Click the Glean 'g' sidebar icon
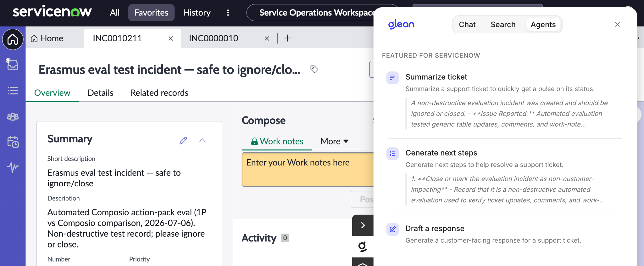 (x=363, y=246)
